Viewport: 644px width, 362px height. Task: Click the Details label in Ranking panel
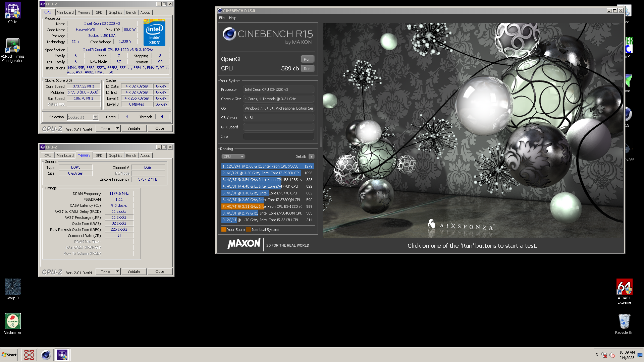point(301,157)
